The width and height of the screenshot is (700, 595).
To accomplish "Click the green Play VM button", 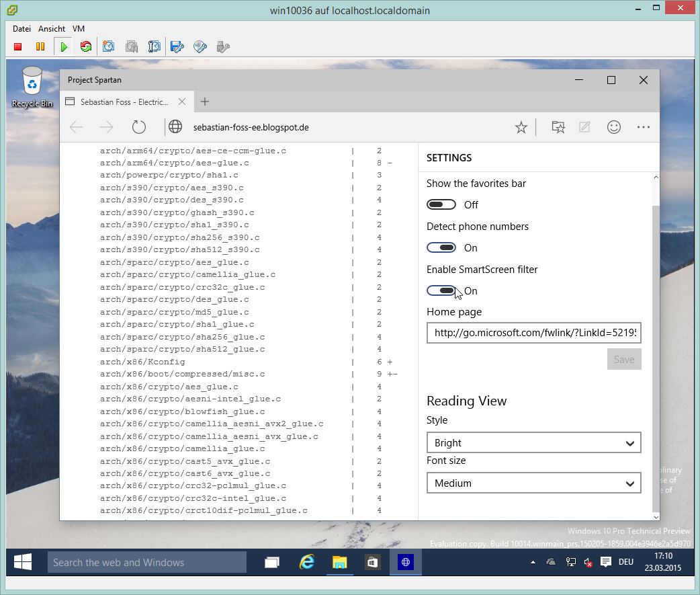I will point(63,46).
